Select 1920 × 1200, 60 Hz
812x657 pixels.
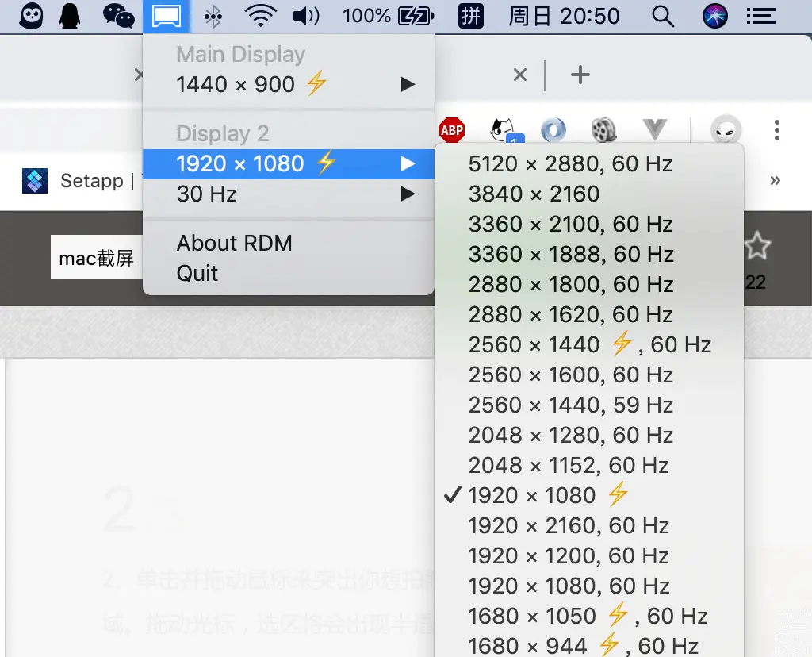point(589,555)
